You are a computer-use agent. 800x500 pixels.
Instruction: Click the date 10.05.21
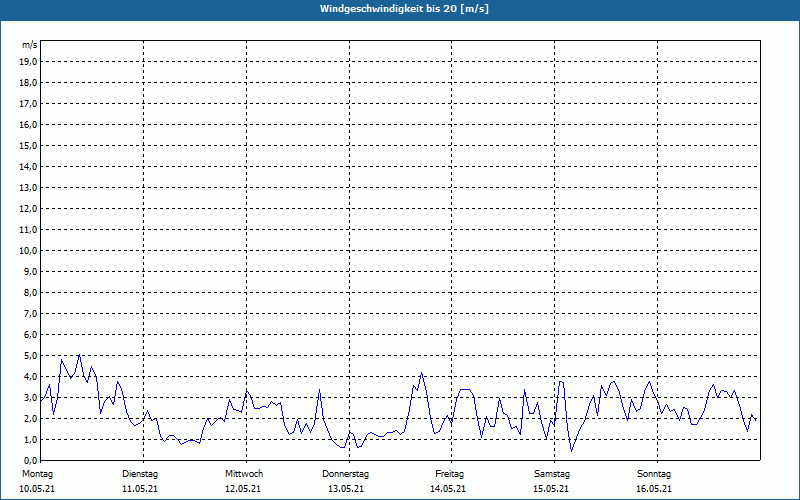(x=36, y=489)
